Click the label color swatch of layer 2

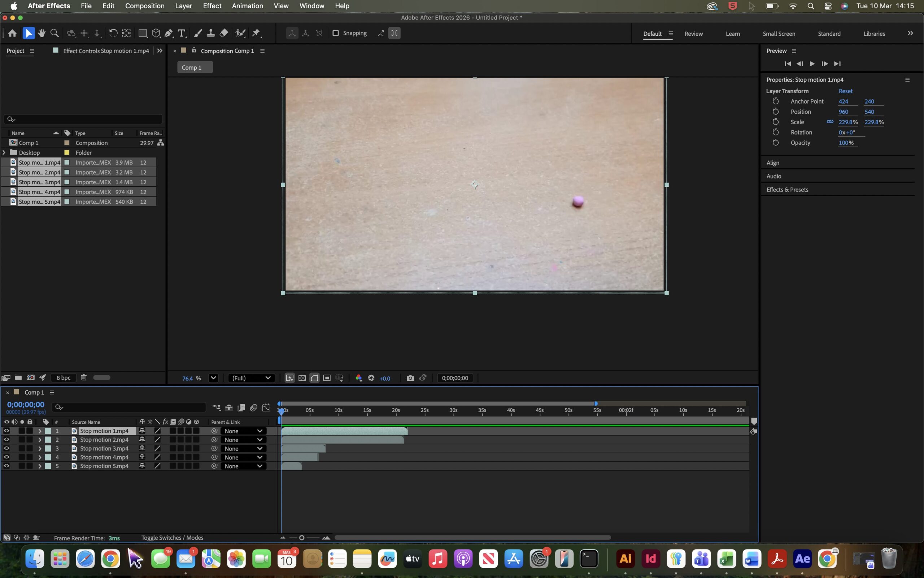coord(48,440)
